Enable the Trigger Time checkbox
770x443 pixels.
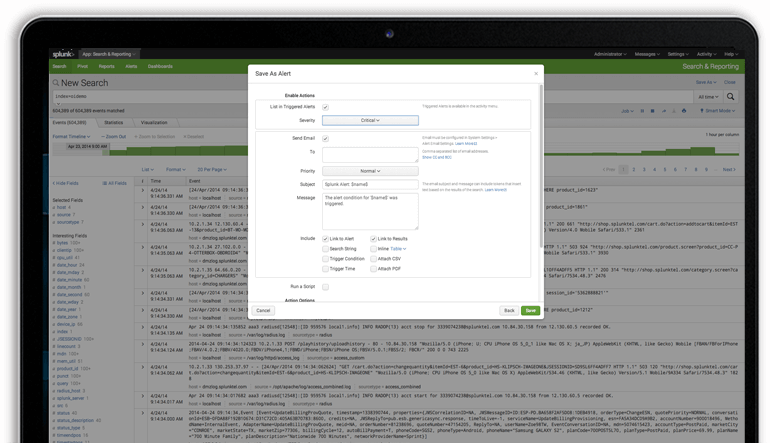tap(325, 269)
